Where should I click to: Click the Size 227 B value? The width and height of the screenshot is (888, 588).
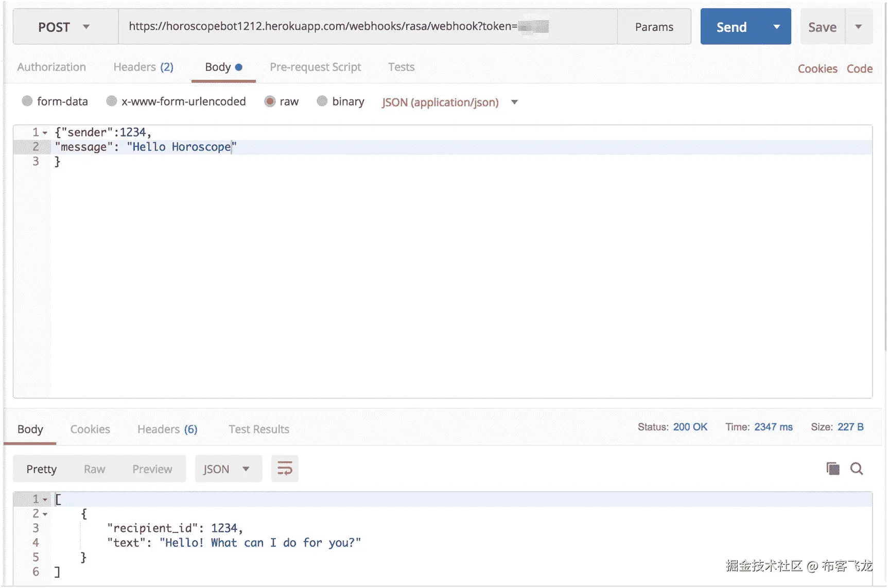850,427
